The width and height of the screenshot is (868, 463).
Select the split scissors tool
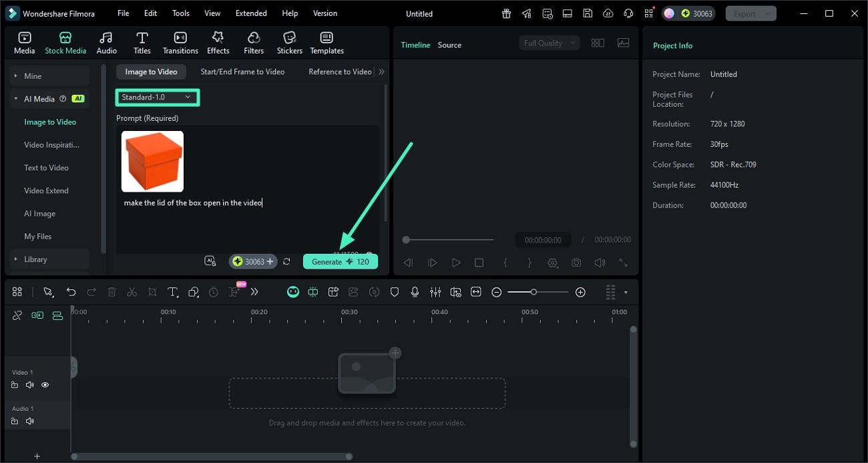click(x=132, y=292)
